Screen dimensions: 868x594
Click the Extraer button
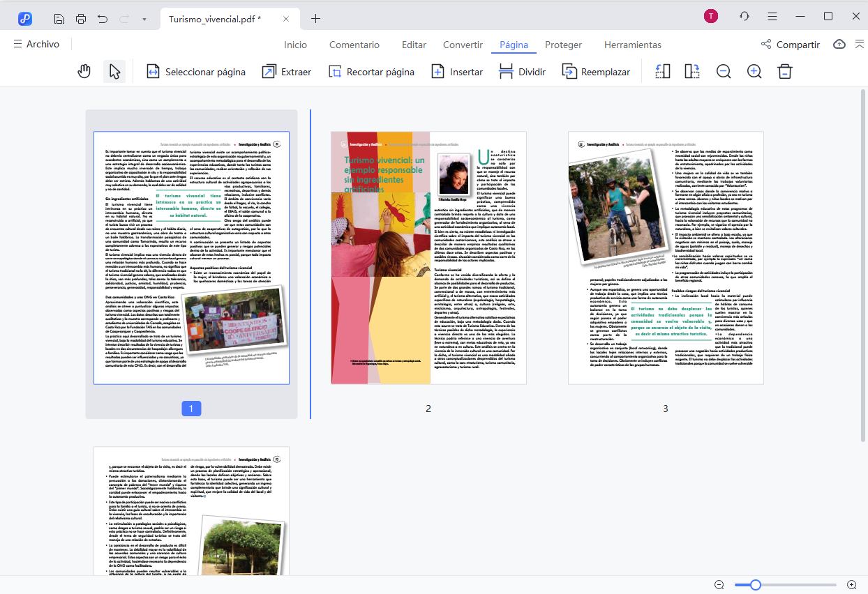[x=286, y=72]
